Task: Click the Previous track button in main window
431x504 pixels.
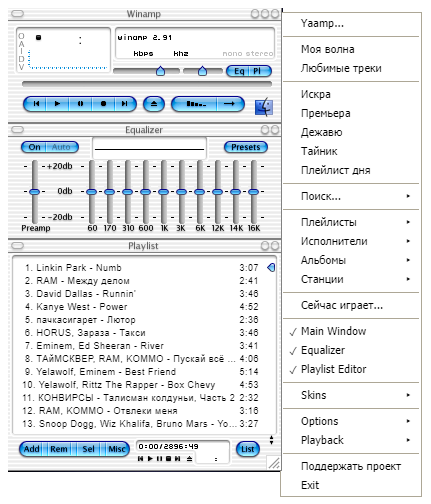Action: click(36, 104)
